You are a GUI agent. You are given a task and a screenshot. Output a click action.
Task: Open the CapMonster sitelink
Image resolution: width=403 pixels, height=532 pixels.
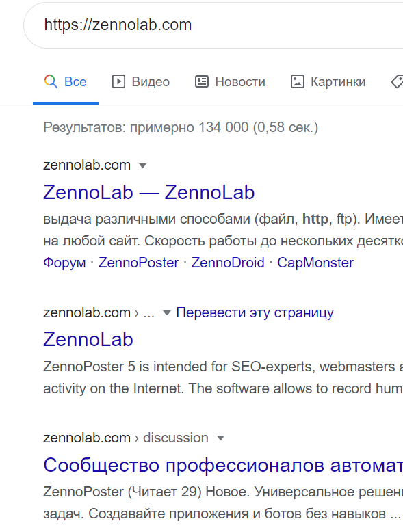[315, 263]
